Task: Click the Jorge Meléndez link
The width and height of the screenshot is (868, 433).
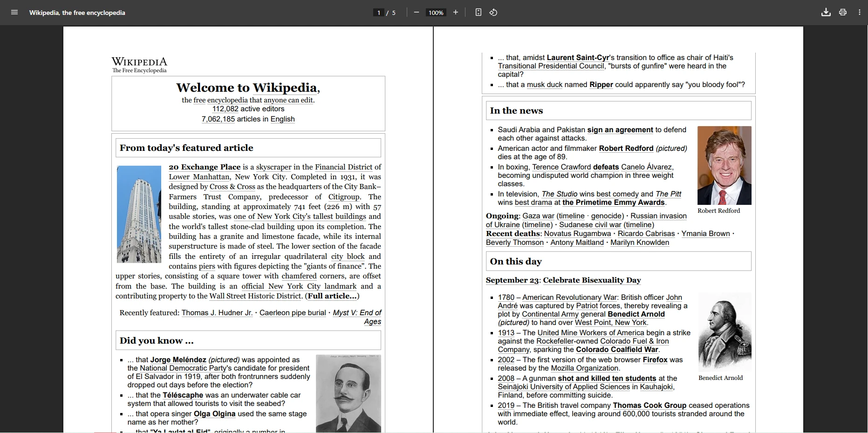Action: coord(178,360)
